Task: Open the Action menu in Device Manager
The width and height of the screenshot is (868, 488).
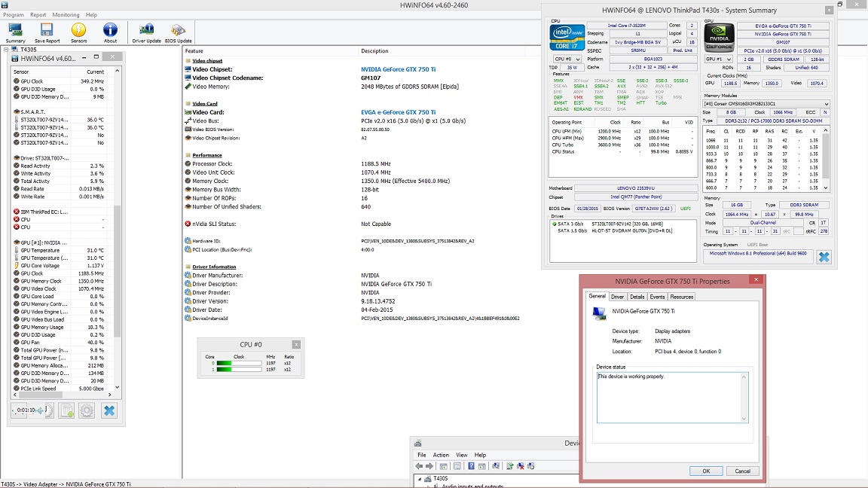Action: pyautogui.click(x=442, y=455)
